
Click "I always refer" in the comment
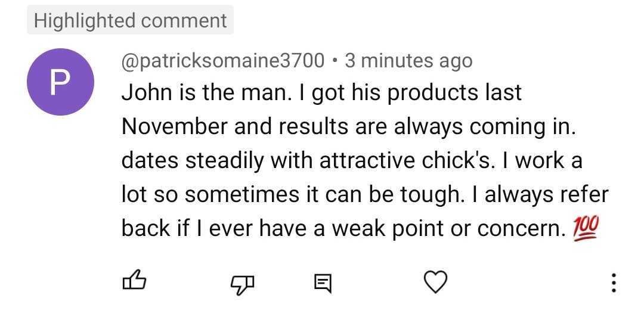543,195
